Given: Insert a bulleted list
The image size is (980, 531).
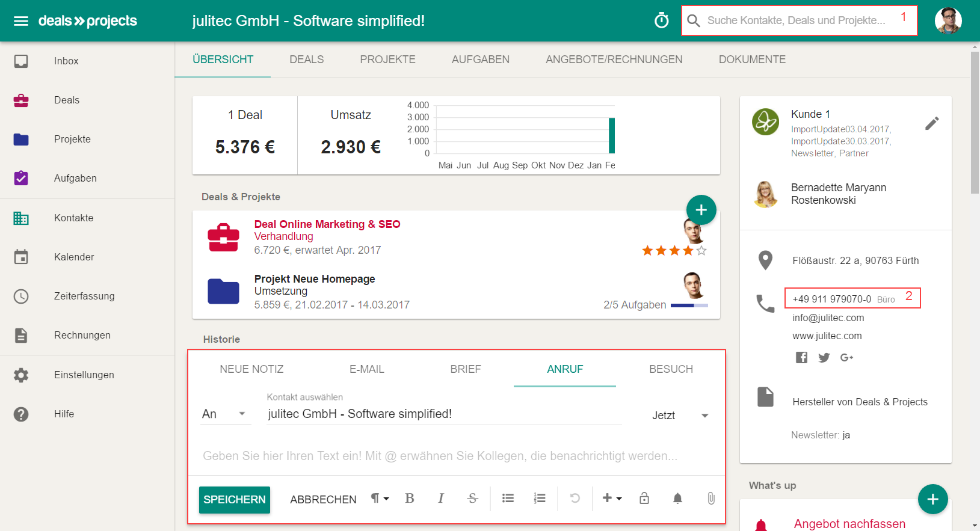Looking at the screenshot, I should (x=508, y=498).
